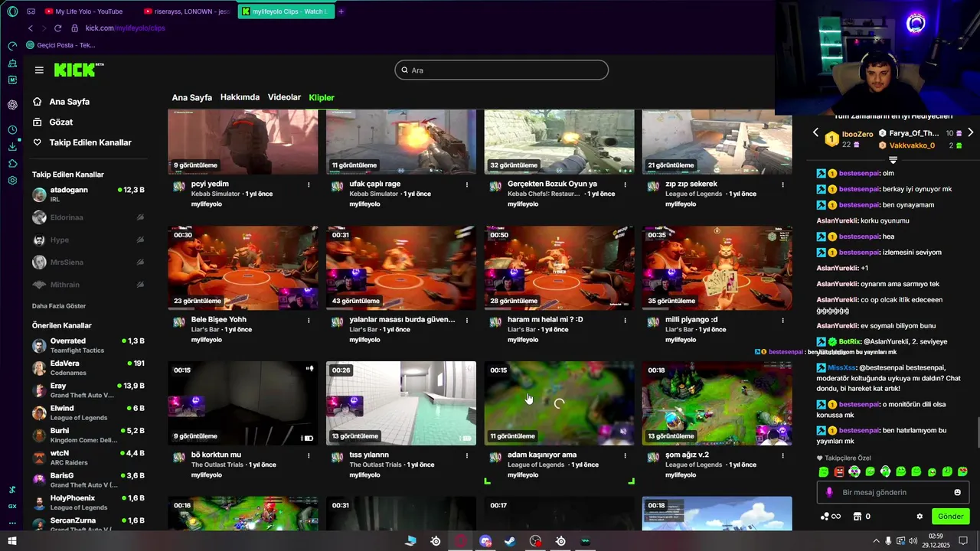Viewport: 980px width, 551px height.
Task: Switch to the Hakkımda tab
Action: pos(240,97)
